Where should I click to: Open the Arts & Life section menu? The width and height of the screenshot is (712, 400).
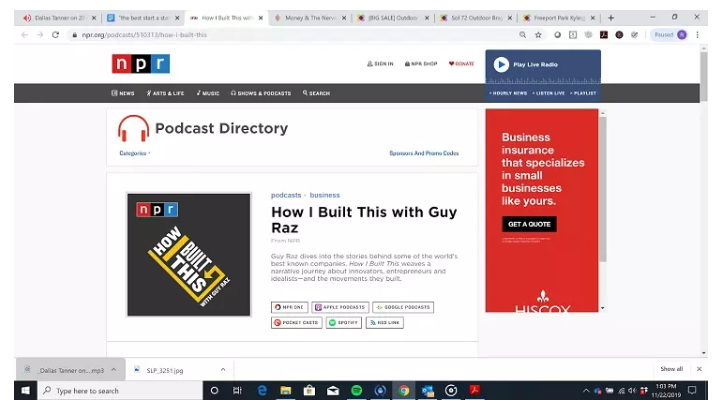166,93
